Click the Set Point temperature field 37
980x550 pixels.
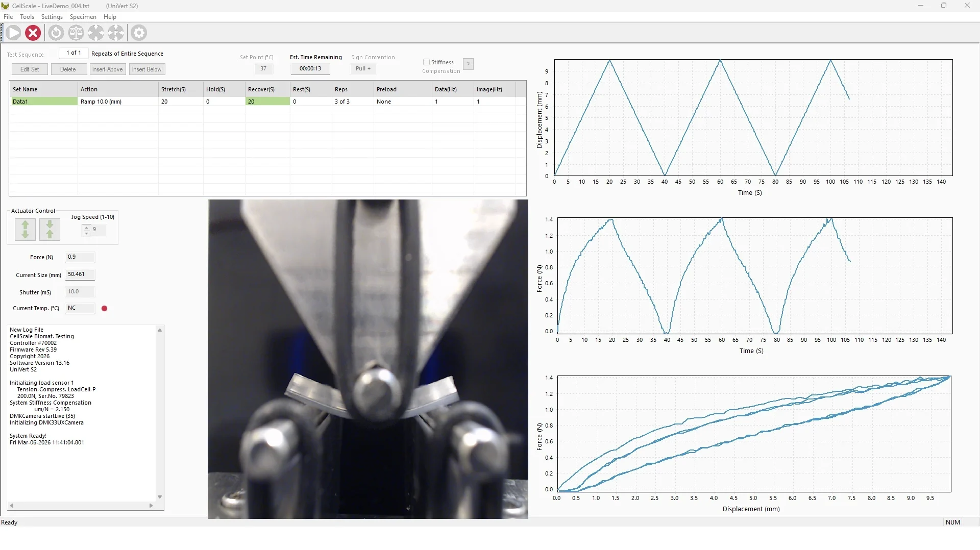[x=263, y=68]
